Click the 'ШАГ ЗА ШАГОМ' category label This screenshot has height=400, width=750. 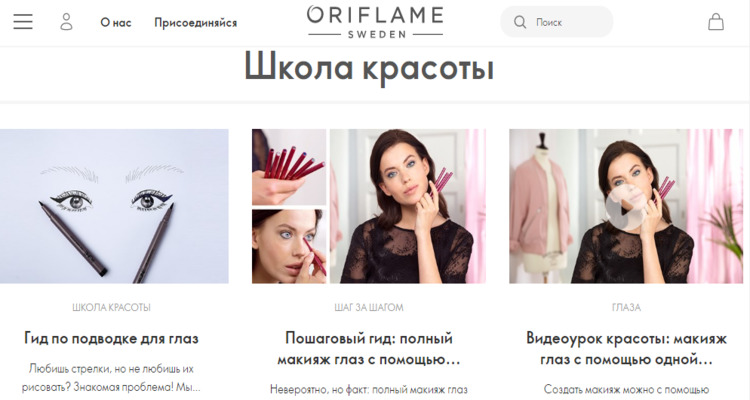click(369, 307)
